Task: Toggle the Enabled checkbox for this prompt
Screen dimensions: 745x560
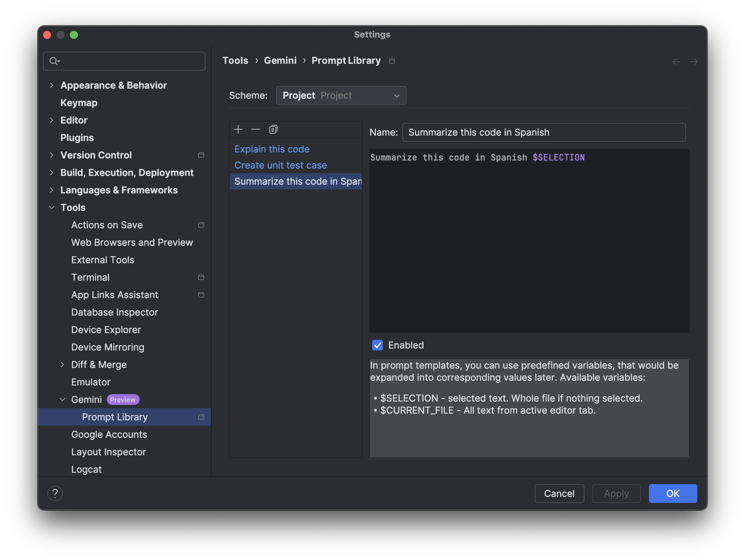Action: click(377, 345)
